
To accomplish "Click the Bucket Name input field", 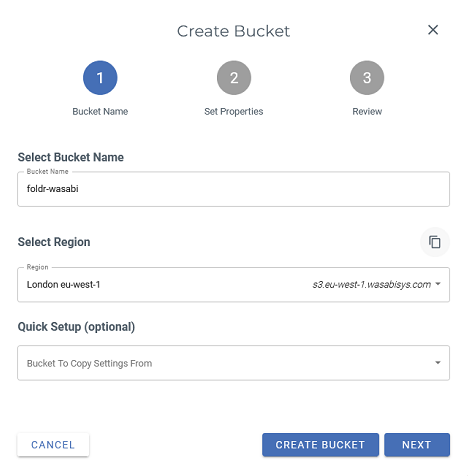I will 233,189.
